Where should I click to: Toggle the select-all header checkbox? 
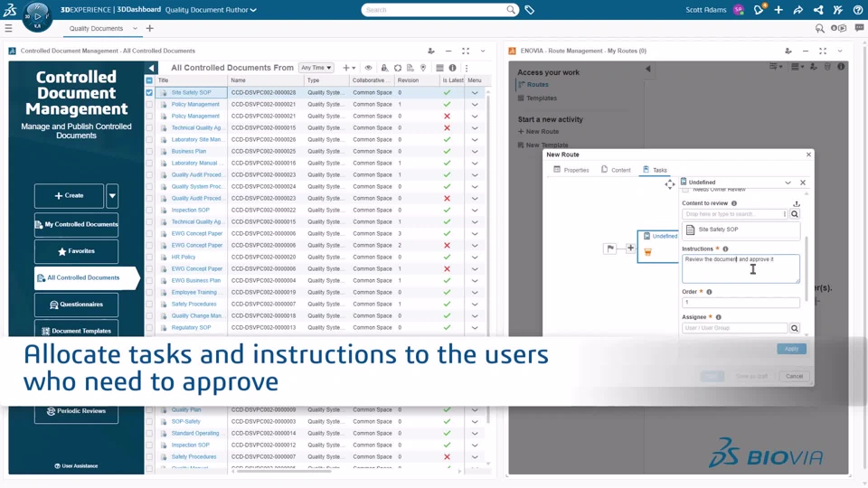click(149, 80)
